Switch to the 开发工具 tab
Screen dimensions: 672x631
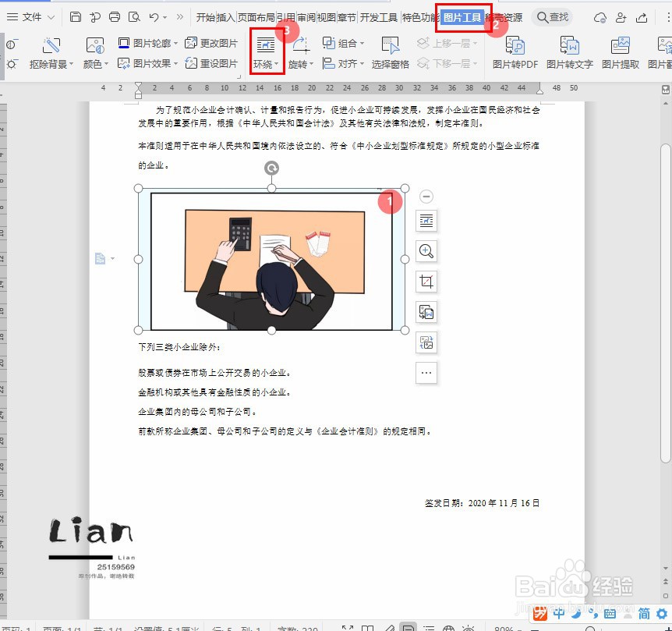[379, 18]
